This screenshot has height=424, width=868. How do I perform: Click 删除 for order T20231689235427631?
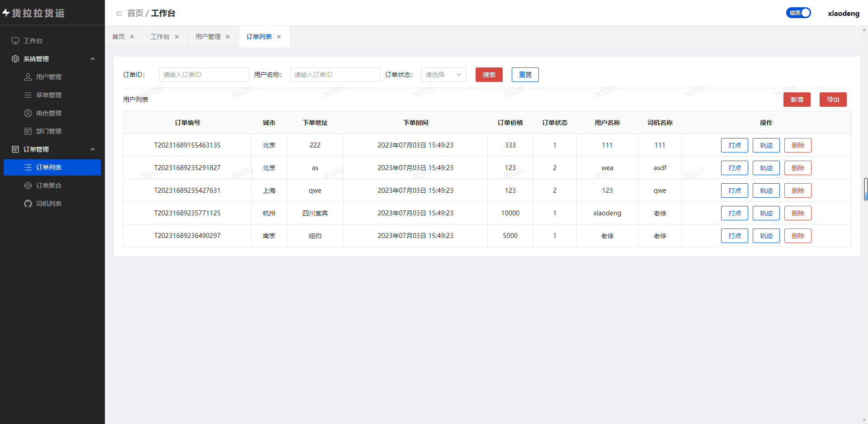click(x=798, y=191)
